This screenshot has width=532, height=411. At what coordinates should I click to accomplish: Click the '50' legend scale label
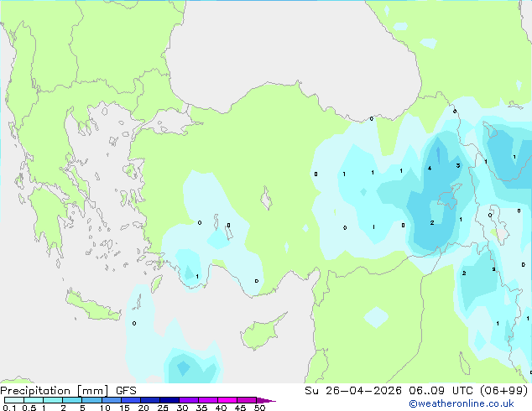pos(260,408)
